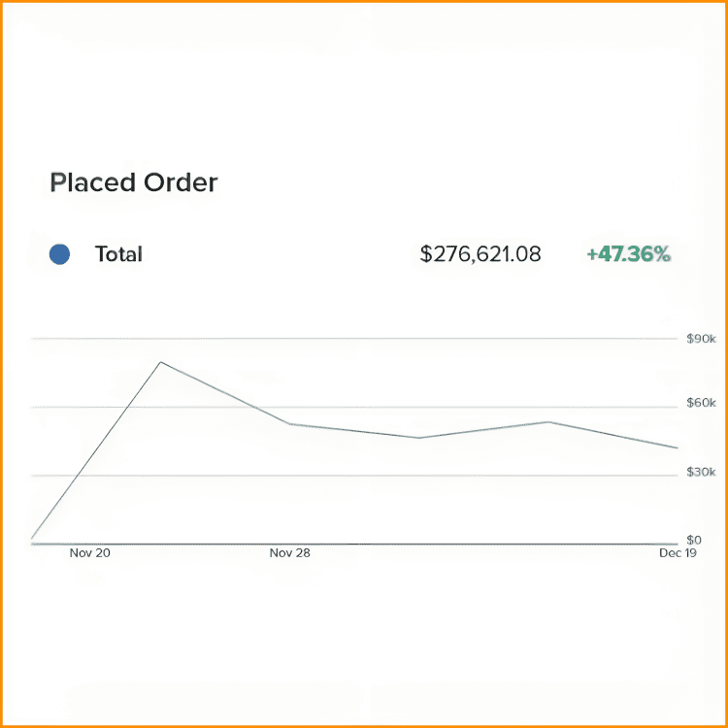Click the dip between Nov 28 and second peak
This screenshot has width=728, height=728.
419,438
